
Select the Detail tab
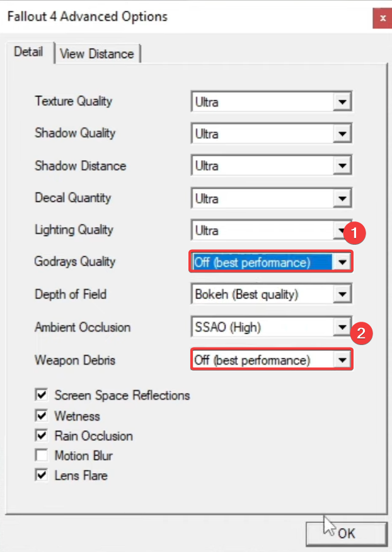(29, 52)
